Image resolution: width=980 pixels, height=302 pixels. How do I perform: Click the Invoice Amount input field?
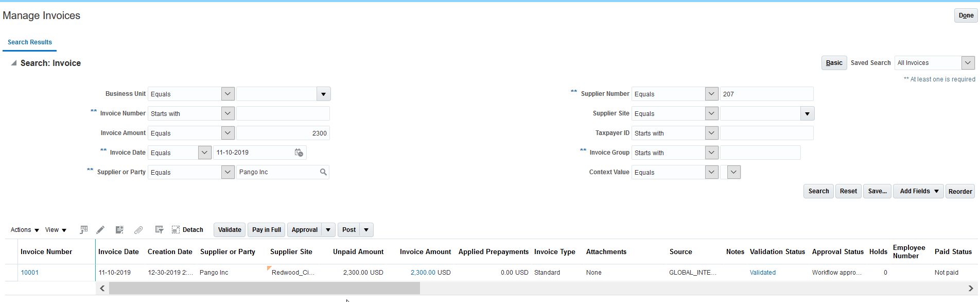[283, 133]
